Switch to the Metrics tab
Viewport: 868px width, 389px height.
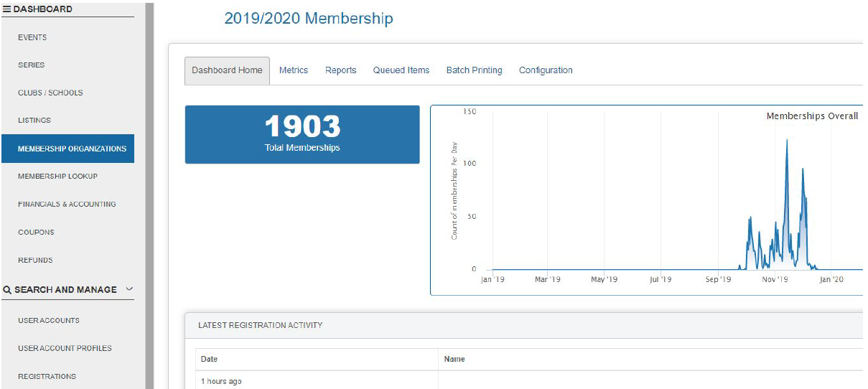pyautogui.click(x=293, y=70)
